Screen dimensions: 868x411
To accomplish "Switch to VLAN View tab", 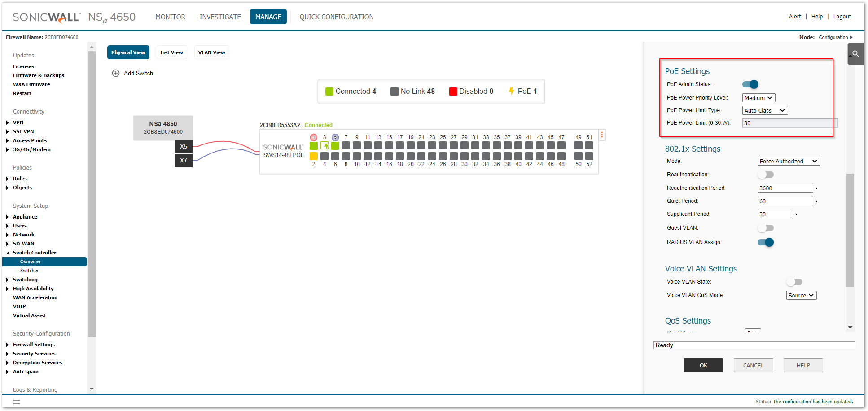I will tap(212, 52).
